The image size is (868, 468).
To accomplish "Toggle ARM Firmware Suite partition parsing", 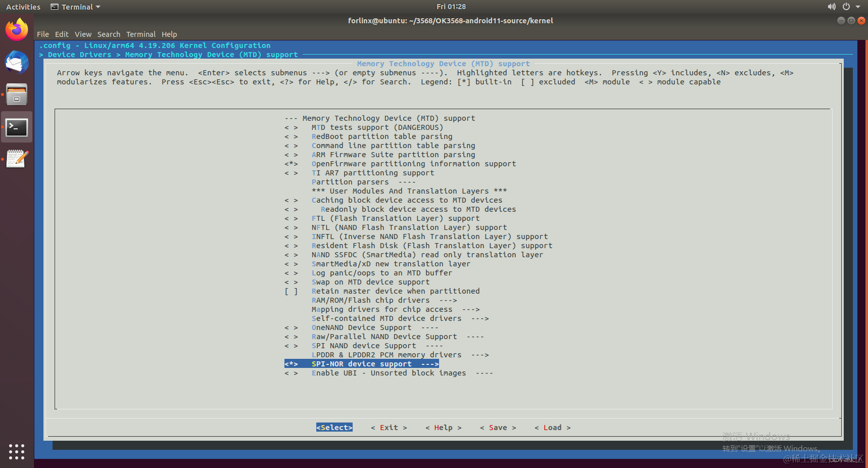I will click(x=379, y=155).
